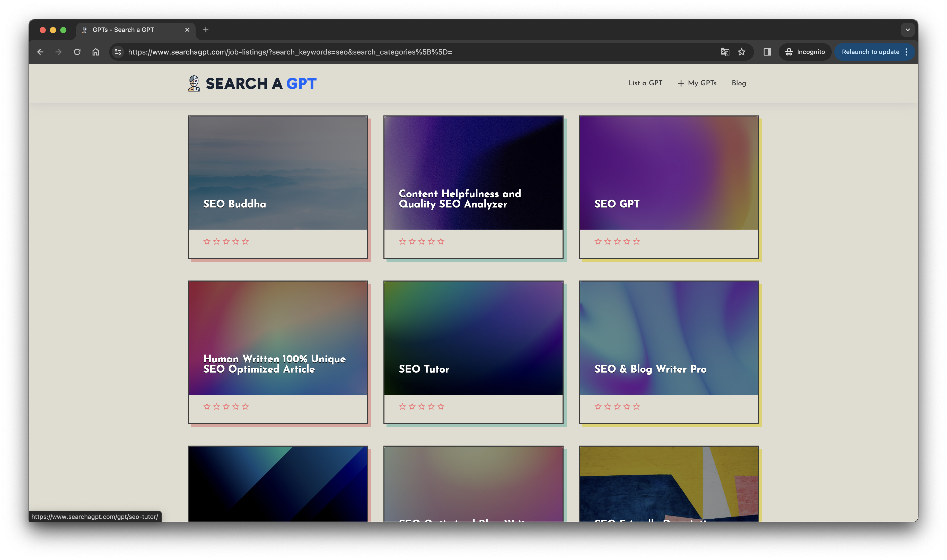Click first star under SEO & Blog Writer Pro
Viewport: 947px width, 560px height.
coord(598,407)
